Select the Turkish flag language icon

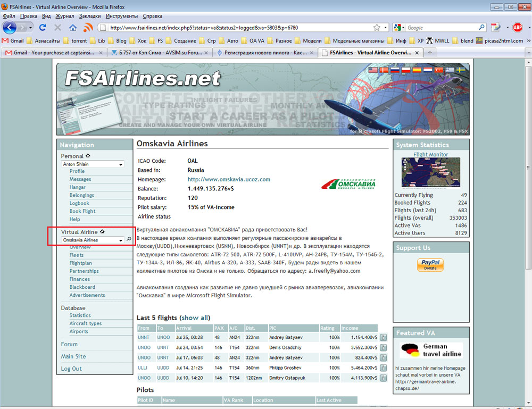(439, 70)
